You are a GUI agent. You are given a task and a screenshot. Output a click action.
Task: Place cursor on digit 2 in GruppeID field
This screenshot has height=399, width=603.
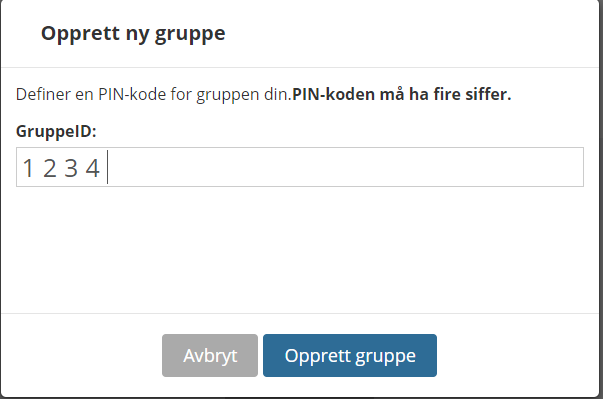[50, 168]
